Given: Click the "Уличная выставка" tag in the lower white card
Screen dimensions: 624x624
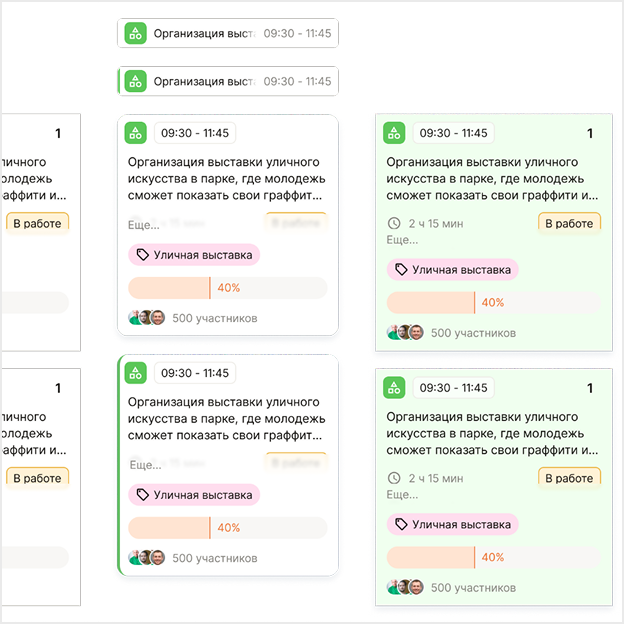Looking at the screenshot, I should tap(194, 495).
